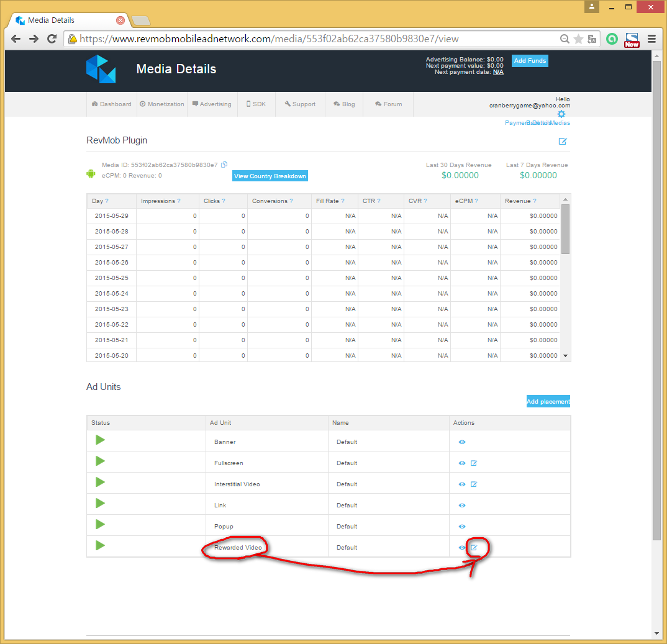
Task: Go back with the browser back arrow
Action: [x=16, y=39]
